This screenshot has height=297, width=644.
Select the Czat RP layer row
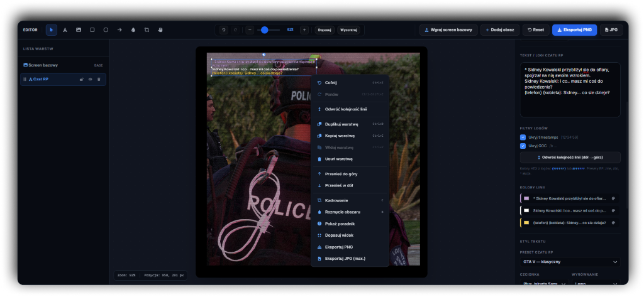point(64,79)
